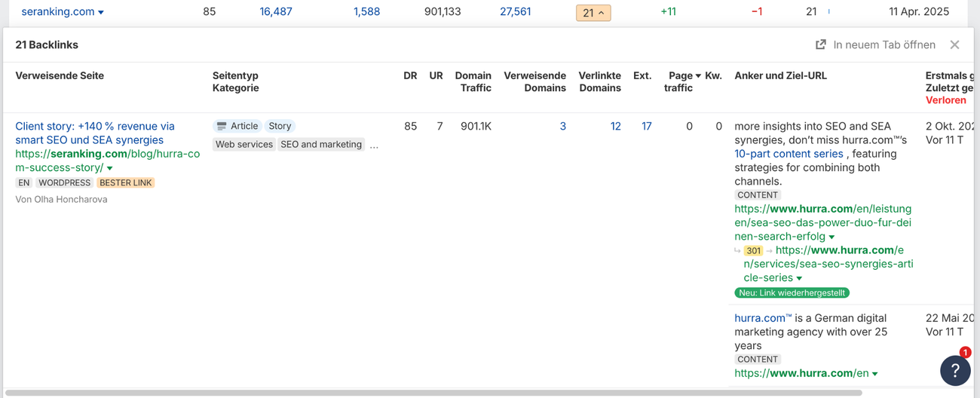Screen dimensions: 980x398
Task: Click horizontal scrollbar at bottom
Action: [x=433, y=393]
